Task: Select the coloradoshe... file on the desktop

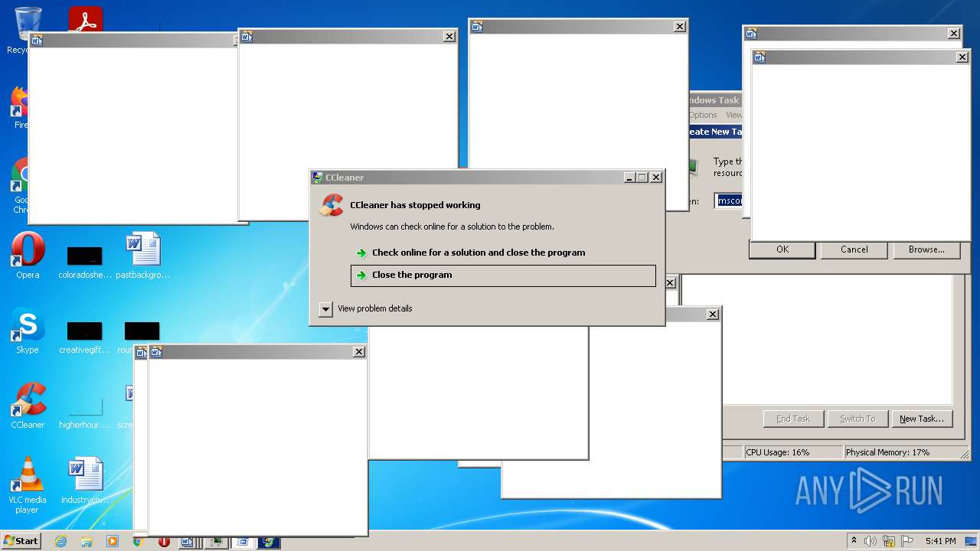Action: (x=85, y=262)
